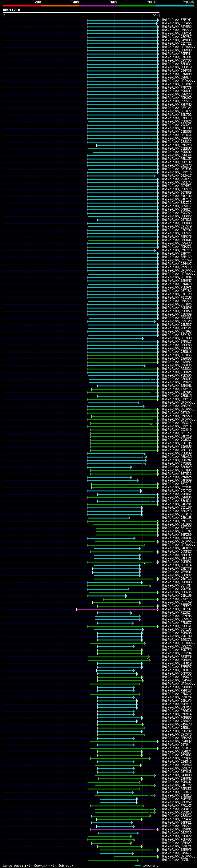Select the query name BB911710
Screen dimensions: 197x868
tap(11, 10)
